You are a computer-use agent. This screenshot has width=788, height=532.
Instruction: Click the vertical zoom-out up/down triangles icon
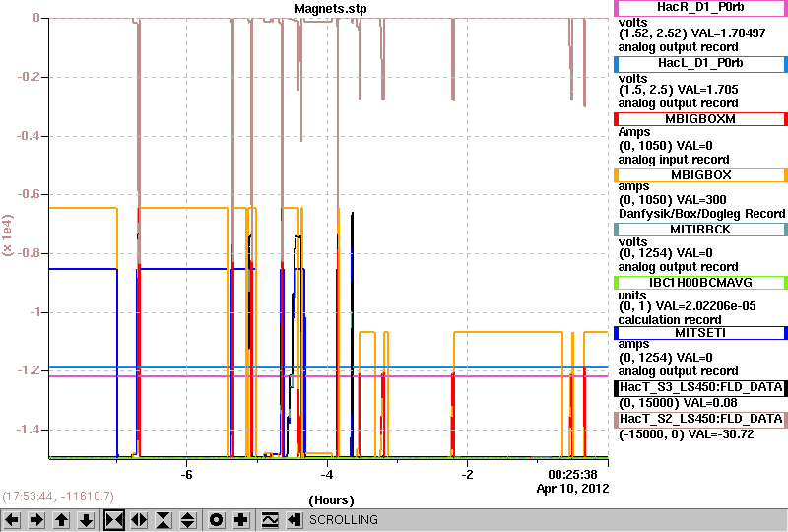188,520
